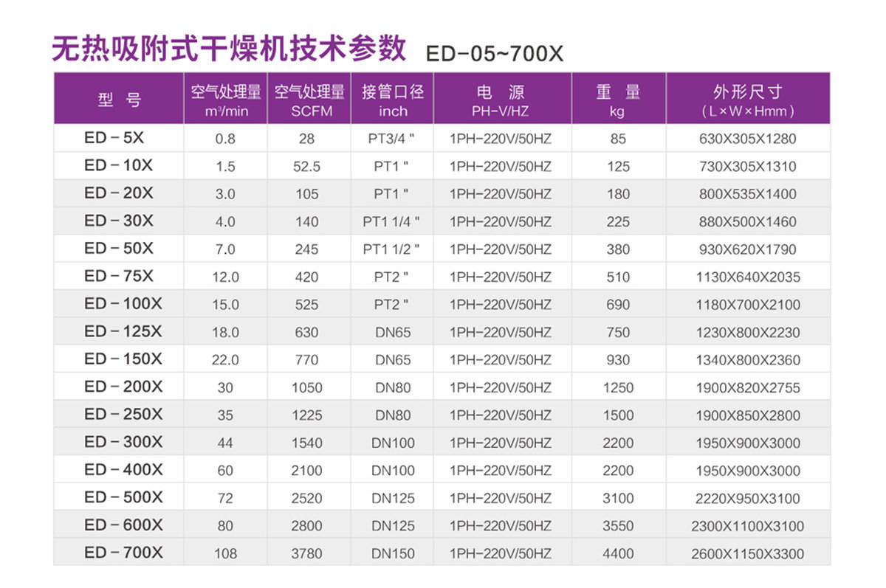Click the purple title 无热吸附式干燥机技术参数
Image resolution: width=886 pixels, height=588 pixels.
(x=228, y=49)
